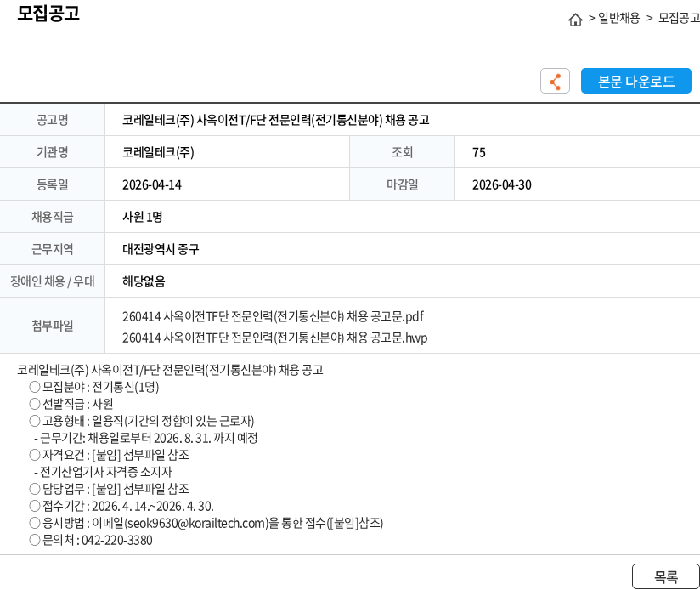This screenshot has width=700, height=590.
Task: Click the 마감일 label cell
Action: (402, 184)
